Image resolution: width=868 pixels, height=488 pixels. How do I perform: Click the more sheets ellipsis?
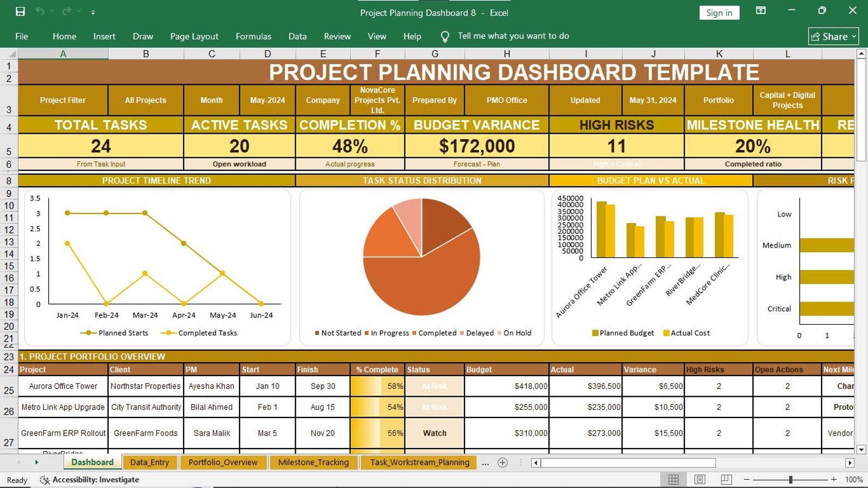(x=485, y=463)
